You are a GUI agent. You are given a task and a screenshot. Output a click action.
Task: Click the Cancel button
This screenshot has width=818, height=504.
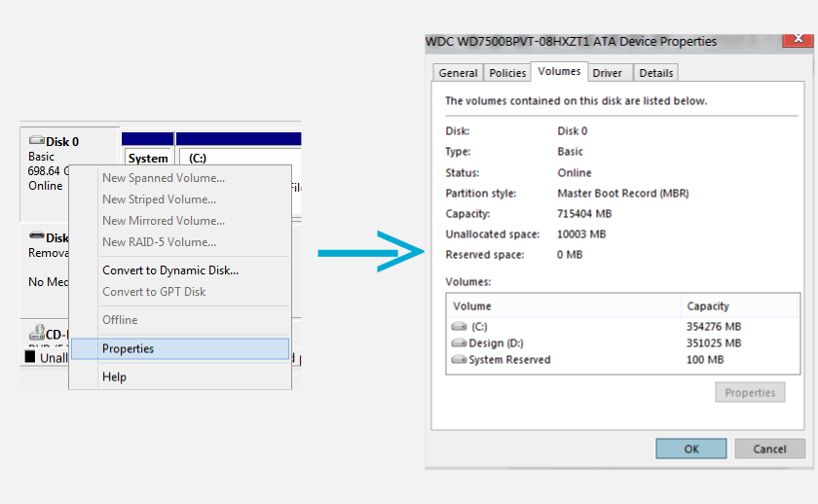(769, 449)
